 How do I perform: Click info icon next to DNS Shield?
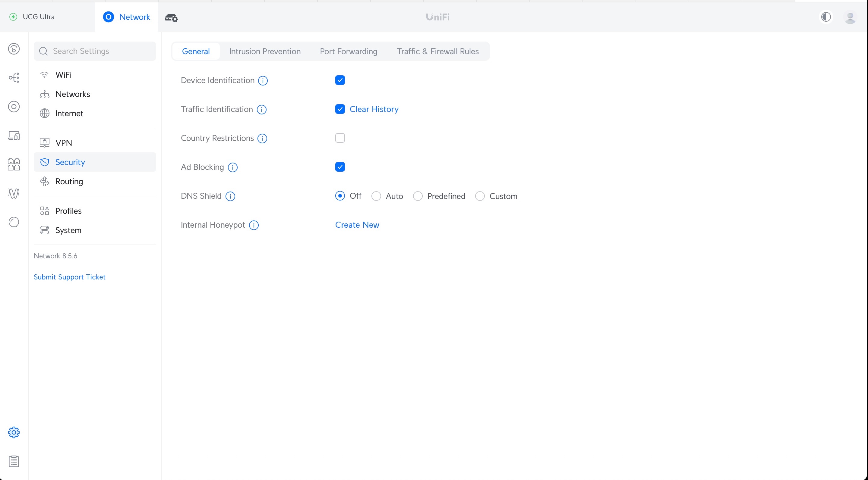[230, 196]
